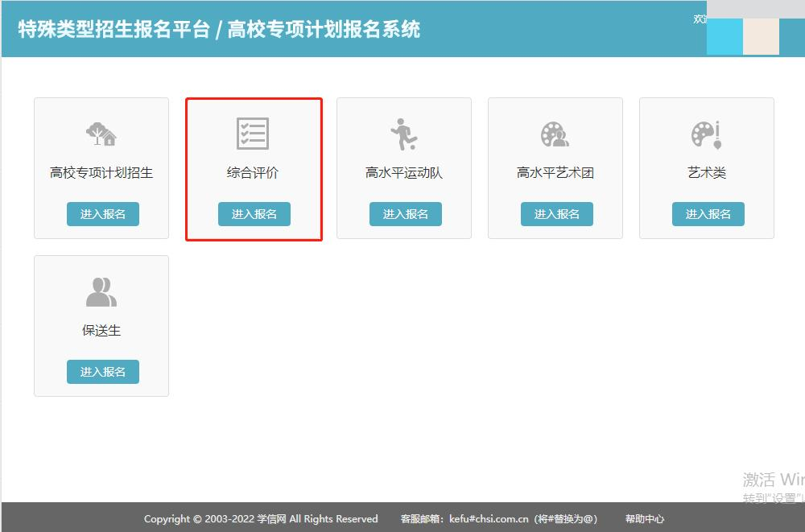Click 进入报名 on the 高水平艺术团 card
Image resolution: width=805 pixels, height=532 pixels.
(555, 213)
